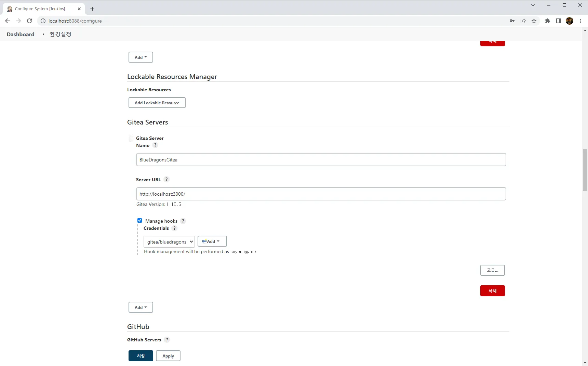Viewport: 588px width, 366px height.
Task: Click the Apply button
Action: (x=168, y=356)
